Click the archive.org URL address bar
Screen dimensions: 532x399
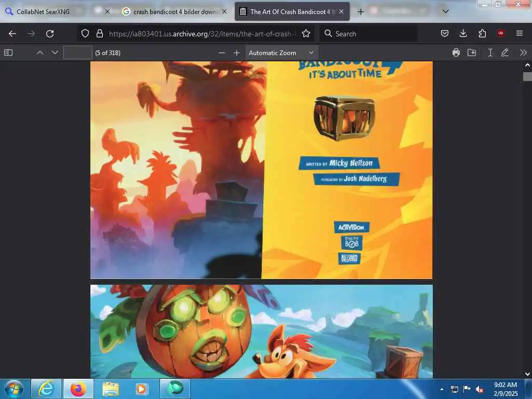click(203, 34)
